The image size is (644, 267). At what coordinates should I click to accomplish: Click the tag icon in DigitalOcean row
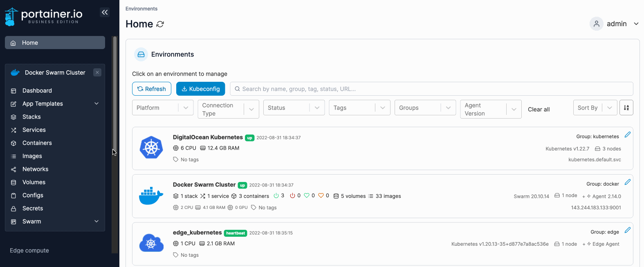pyautogui.click(x=176, y=159)
